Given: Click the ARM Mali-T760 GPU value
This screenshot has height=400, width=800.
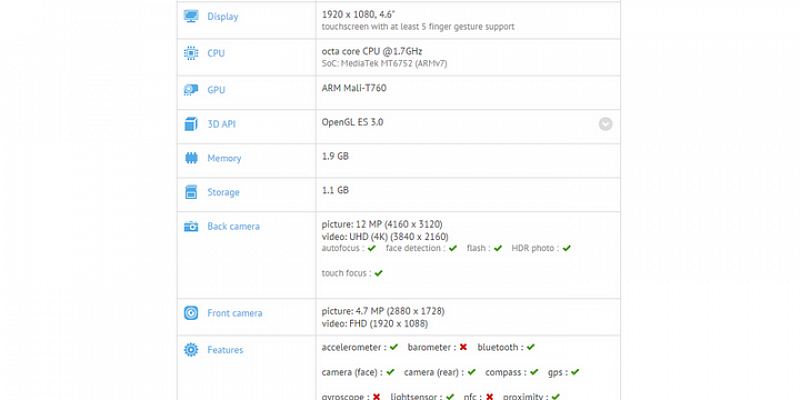Looking at the screenshot, I should [x=354, y=88].
